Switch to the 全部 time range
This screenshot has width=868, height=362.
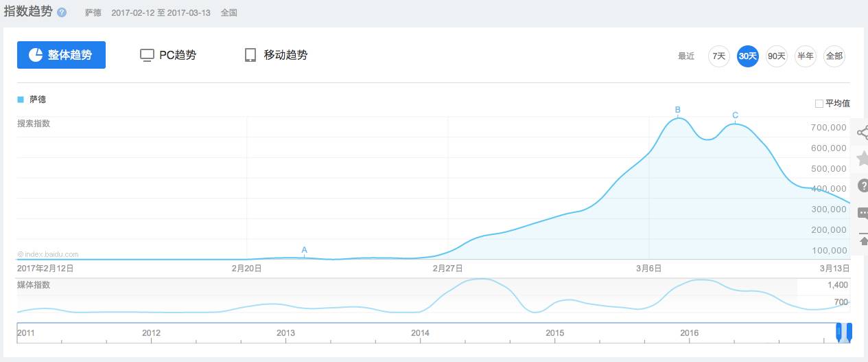(x=834, y=56)
